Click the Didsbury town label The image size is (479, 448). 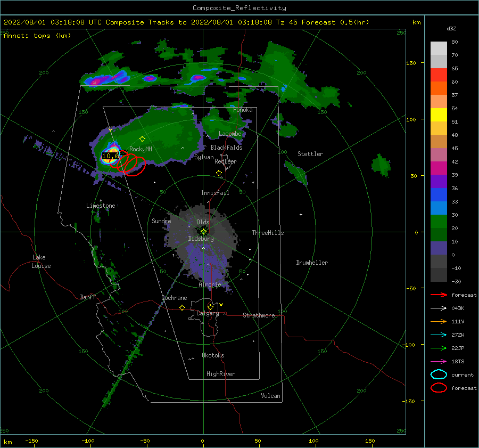pos(201,239)
